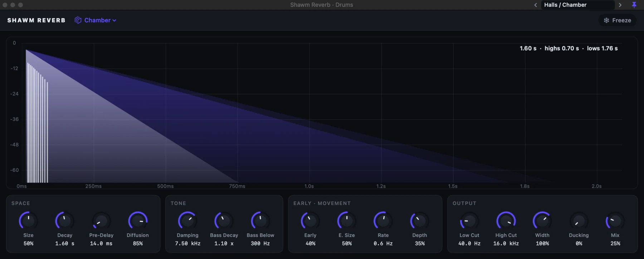
Task: Click the Ducking value 0%
Action: pos(579,243)
